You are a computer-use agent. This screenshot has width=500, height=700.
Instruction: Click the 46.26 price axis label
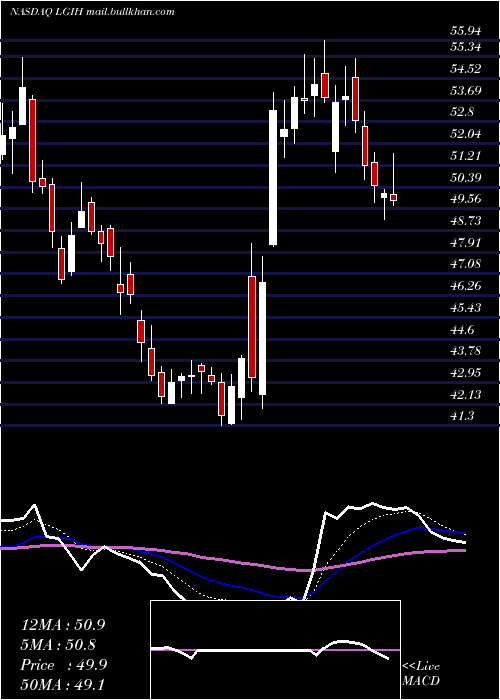click(466, 286)
